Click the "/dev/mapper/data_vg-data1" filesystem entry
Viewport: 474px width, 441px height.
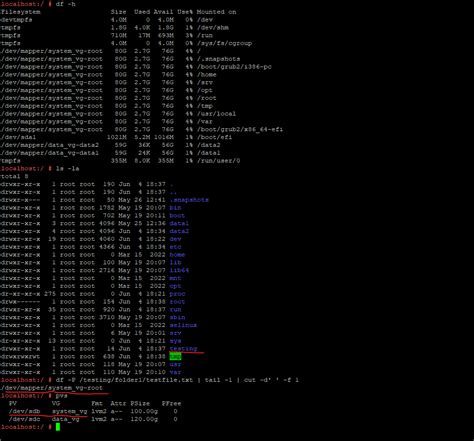[x=49, y=153]
